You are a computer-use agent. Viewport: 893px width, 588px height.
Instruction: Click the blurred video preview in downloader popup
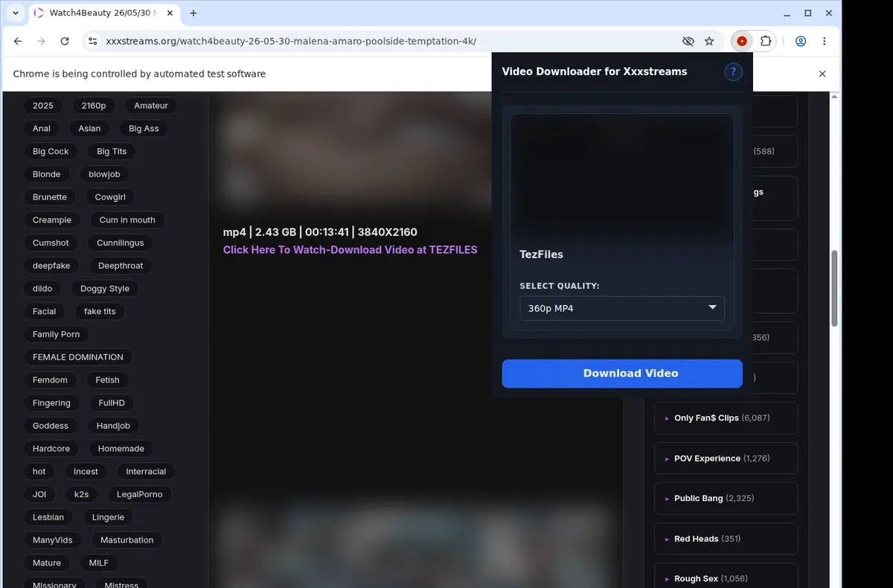(x=622, y=177)
